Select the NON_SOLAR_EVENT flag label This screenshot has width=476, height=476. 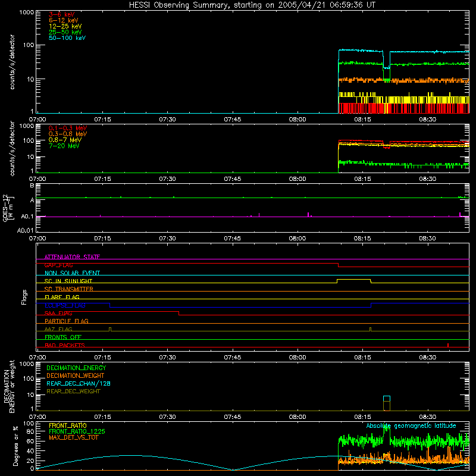[72, 273]
